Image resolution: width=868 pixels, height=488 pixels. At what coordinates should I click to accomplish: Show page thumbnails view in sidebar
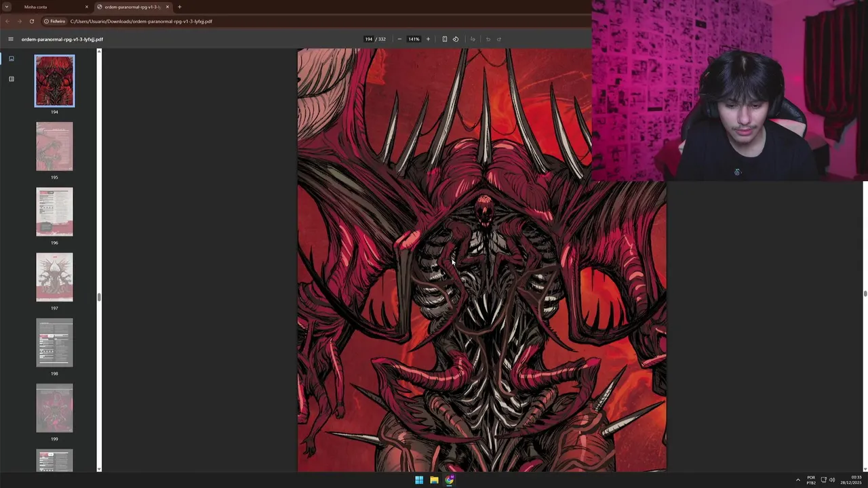(11, 59)
